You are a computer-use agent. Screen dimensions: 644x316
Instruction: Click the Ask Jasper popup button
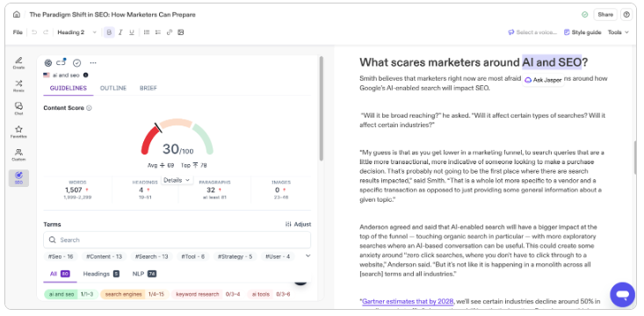point(543,81)
